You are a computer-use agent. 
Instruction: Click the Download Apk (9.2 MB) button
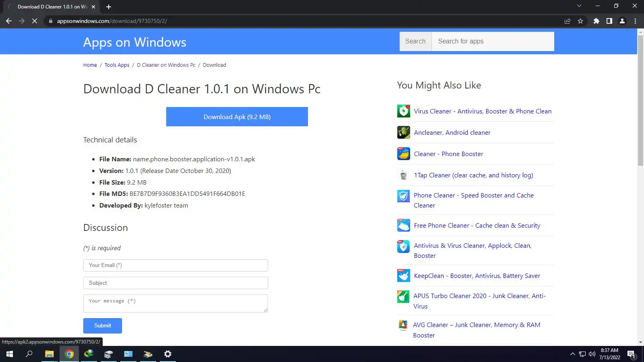237,117
